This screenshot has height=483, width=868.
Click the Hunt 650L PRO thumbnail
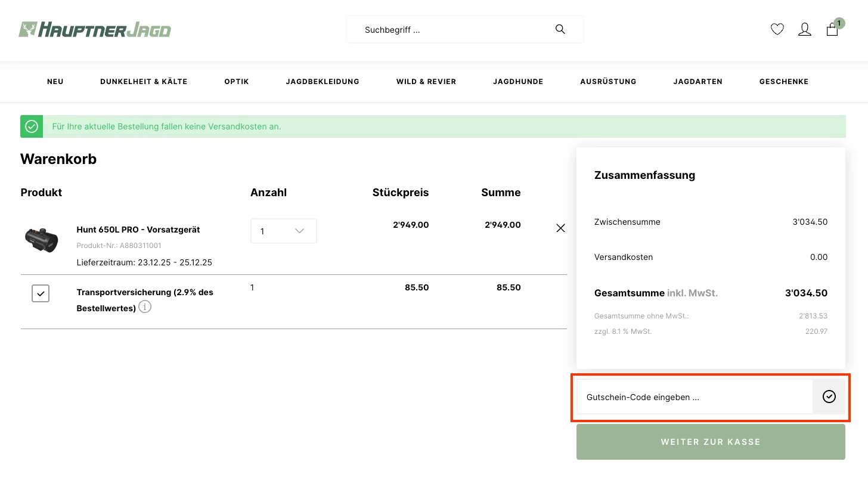(42, 240)
